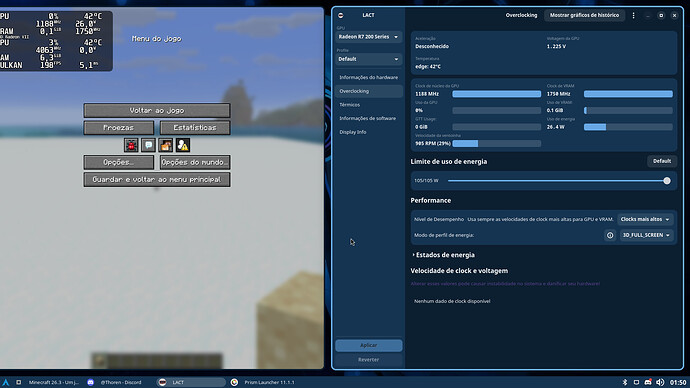This screenshot has height=388, width=690.
Task: Click the info icon beside power profile mode
Action: [610, 235]
